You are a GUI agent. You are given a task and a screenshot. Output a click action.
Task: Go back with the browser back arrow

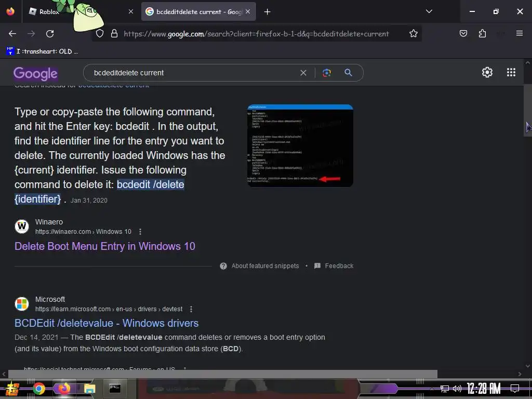[12, 34]
